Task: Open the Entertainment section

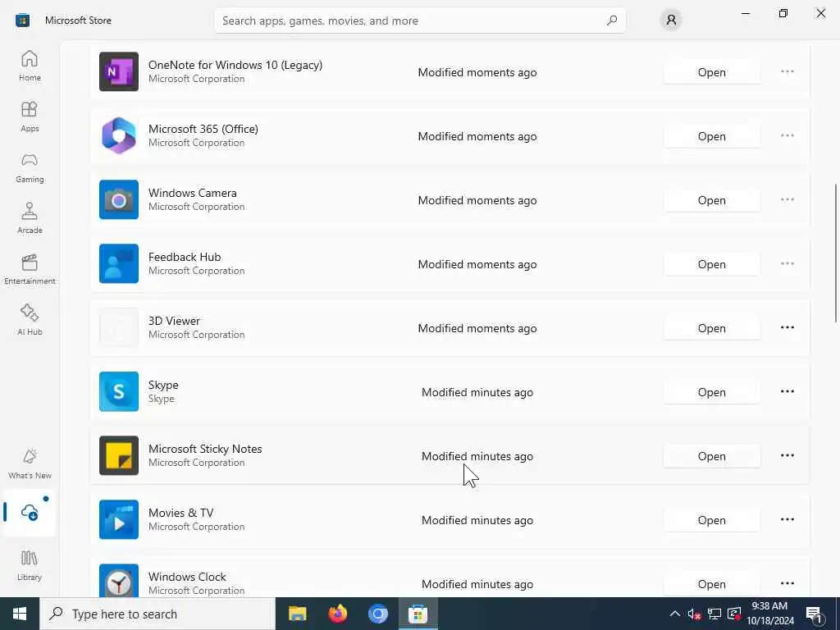Action: coord(30,270)
